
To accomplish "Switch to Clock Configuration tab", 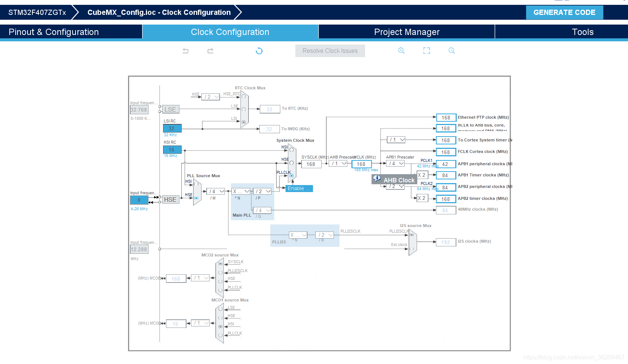I will coord(230,32).
